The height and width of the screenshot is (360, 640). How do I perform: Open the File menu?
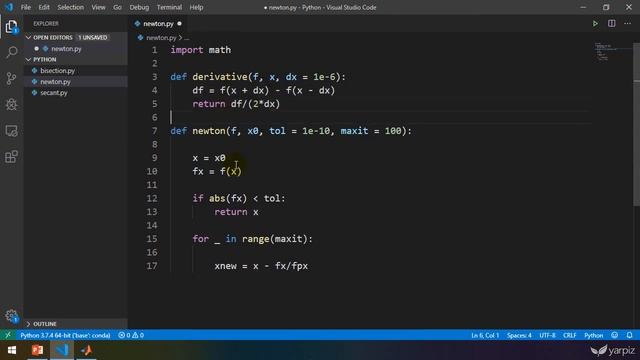coord(26,7)
